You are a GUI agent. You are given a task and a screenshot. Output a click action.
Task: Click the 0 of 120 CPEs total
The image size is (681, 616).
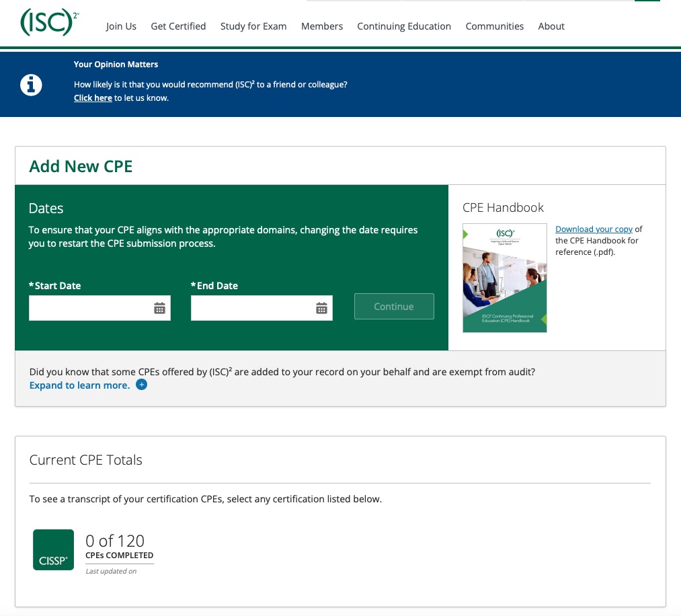coord(115,541)
